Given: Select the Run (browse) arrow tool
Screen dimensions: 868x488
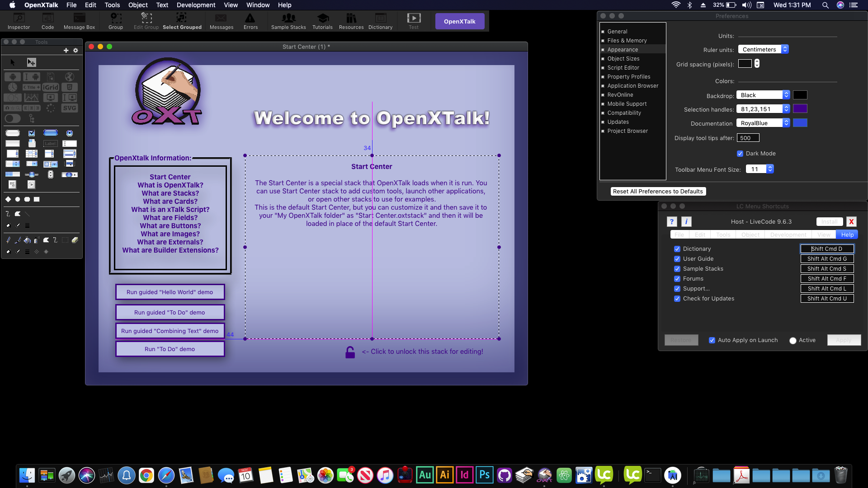Looking at the screenshot, I should click(13, 62).
